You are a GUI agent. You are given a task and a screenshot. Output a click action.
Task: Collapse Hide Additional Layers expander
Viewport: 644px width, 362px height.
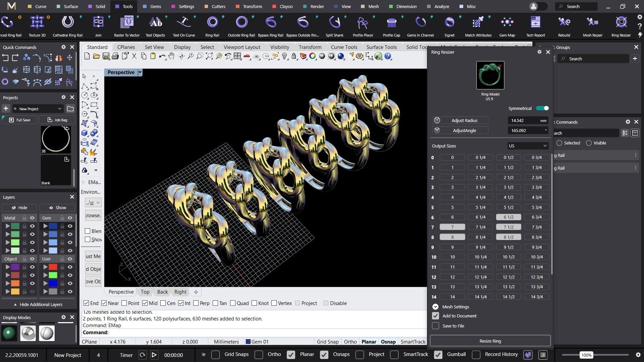coord(38,304)
